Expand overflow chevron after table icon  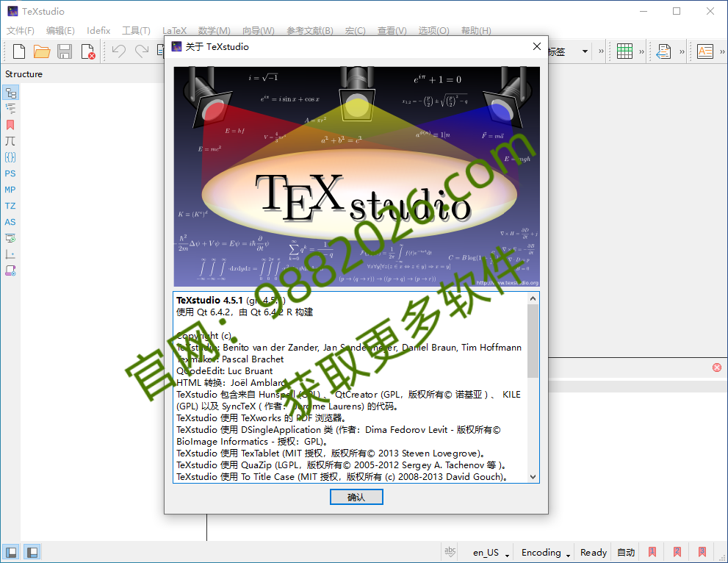pyautogui.click(x=641, y=51)
